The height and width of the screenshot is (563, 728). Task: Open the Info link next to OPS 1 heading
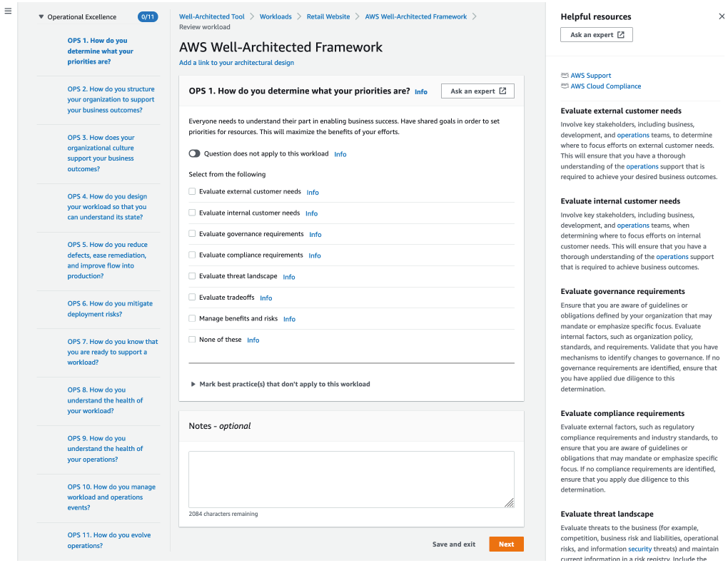pyautogui.click(x=420, y=91)
